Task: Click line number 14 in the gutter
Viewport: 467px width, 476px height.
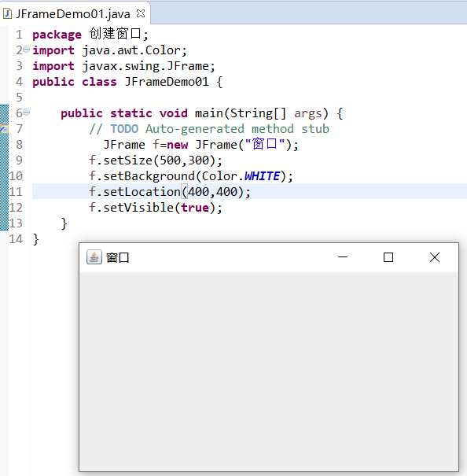Action: click(16, 239)
